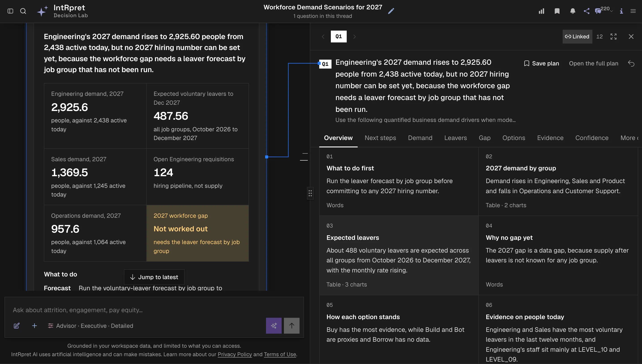Screen dimensions: 642x364
Task: Click the Ask about attrition input field
Action: [x=154, y=310]
